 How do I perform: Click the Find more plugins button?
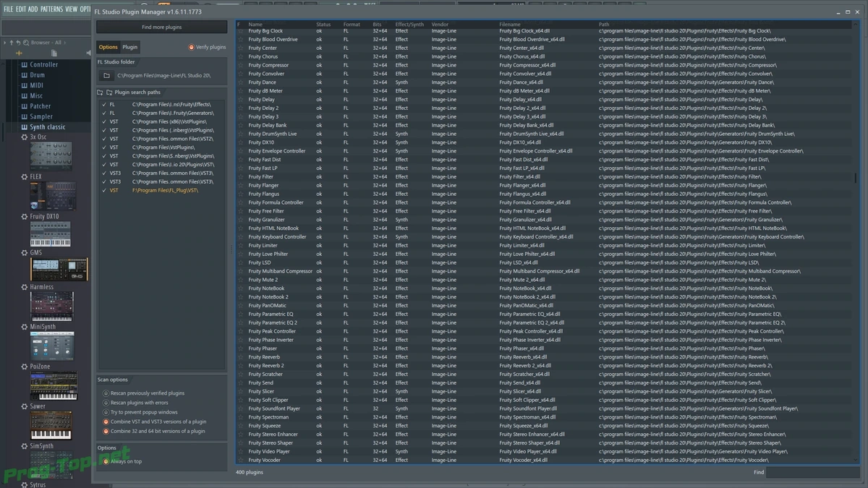162,27
